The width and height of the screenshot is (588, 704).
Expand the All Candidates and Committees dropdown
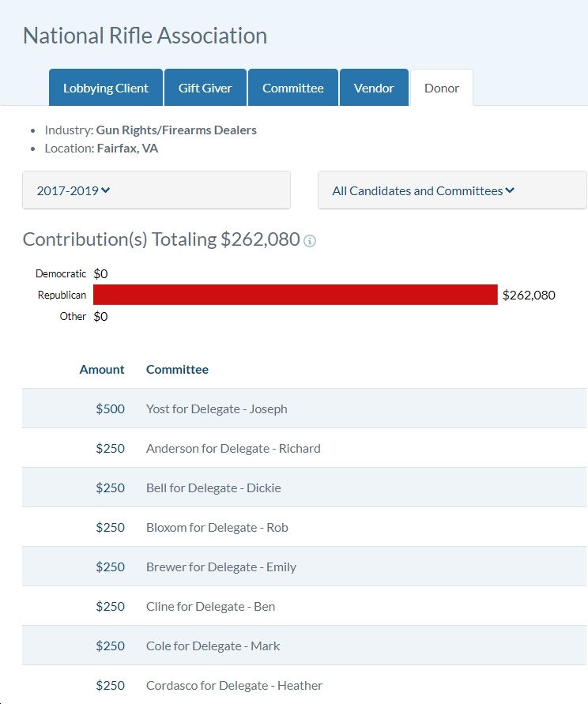point(452,190)
